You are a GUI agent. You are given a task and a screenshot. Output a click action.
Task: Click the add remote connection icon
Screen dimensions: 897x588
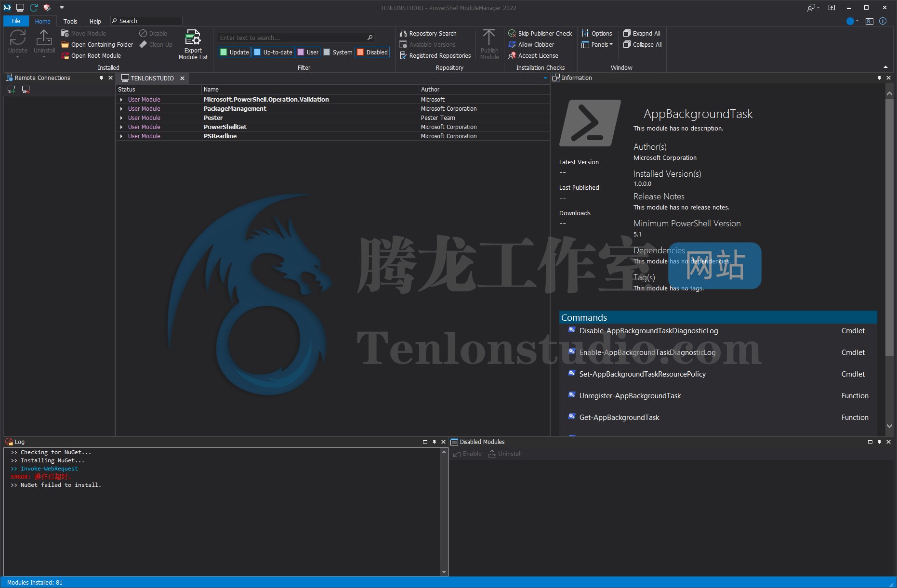tap(12, 89)
